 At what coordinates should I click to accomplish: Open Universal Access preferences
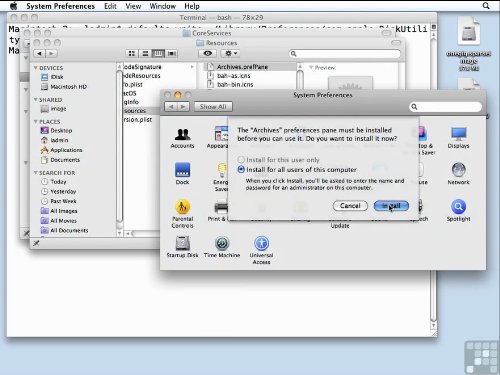(261, 250)
